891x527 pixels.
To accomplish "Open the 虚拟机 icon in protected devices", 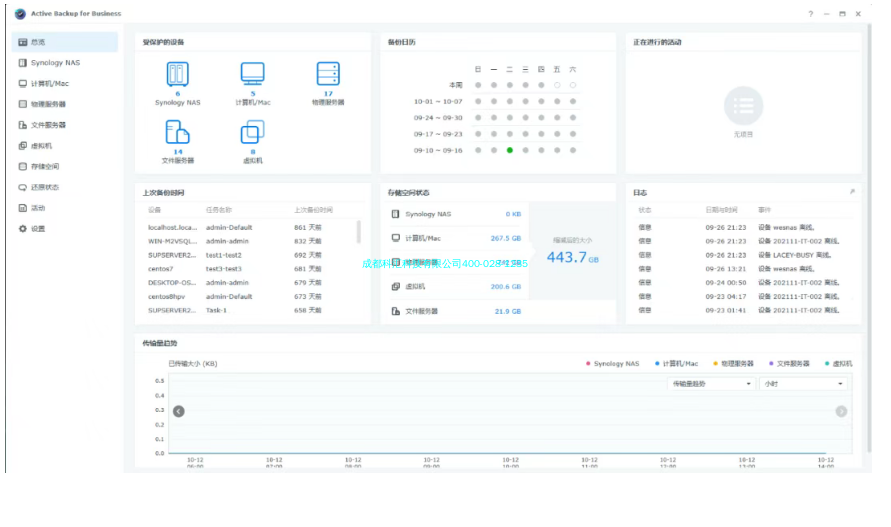I will coord(252,132).
